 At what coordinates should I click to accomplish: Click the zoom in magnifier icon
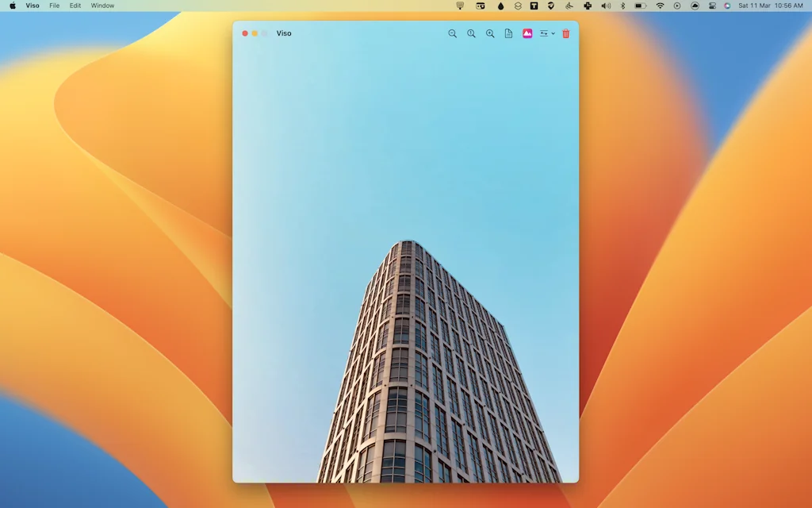(x=490, y=33)
